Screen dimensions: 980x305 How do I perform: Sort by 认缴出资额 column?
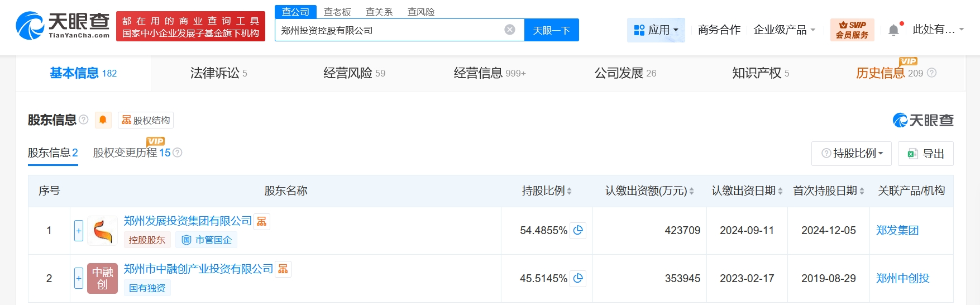pos(649,191)
